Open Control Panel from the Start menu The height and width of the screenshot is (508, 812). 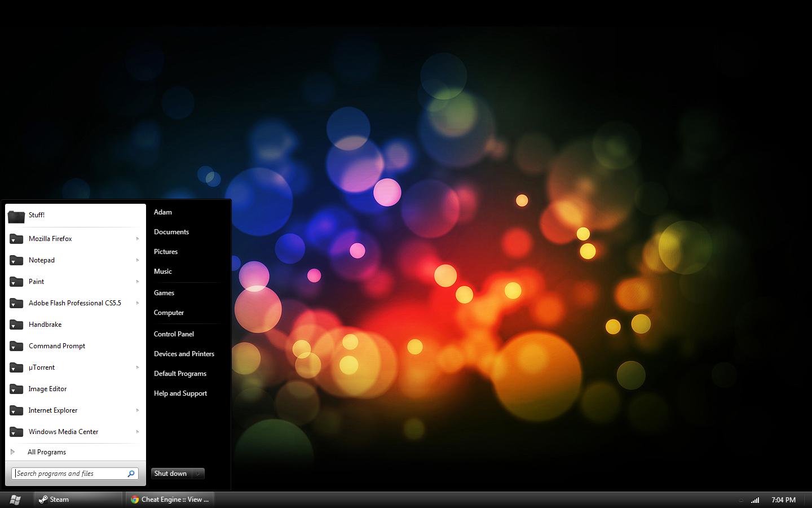point(174,334)
